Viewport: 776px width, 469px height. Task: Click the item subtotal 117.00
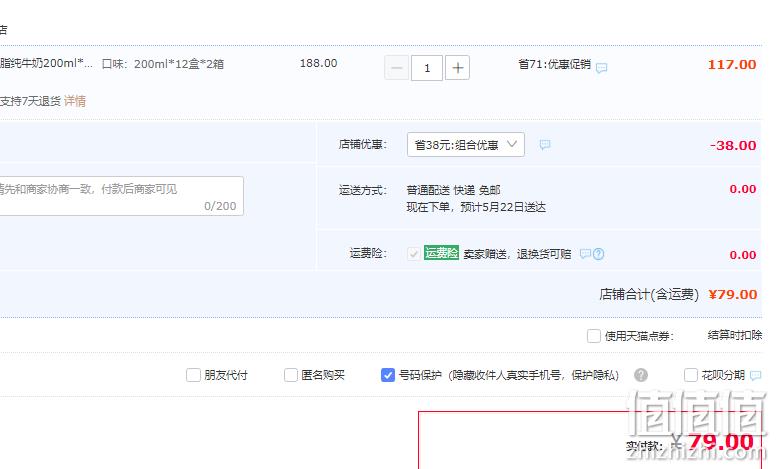732,65
